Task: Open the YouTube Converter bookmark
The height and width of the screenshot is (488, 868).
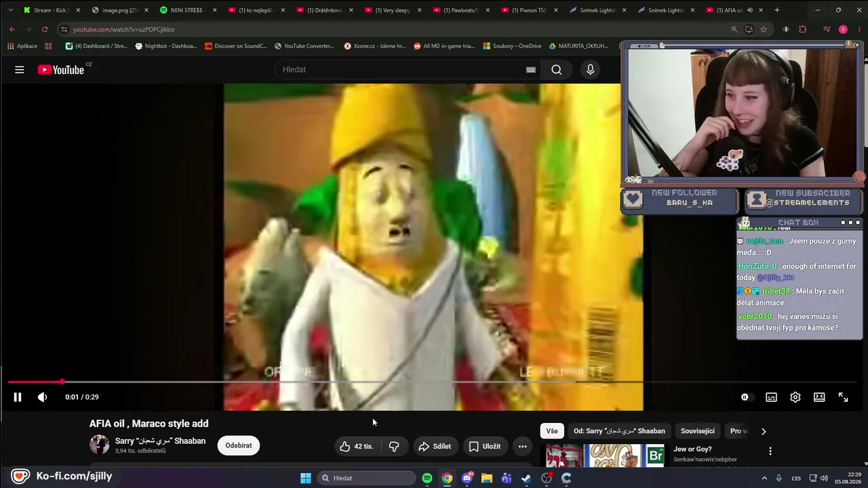Action: click(x=304, y=46)
